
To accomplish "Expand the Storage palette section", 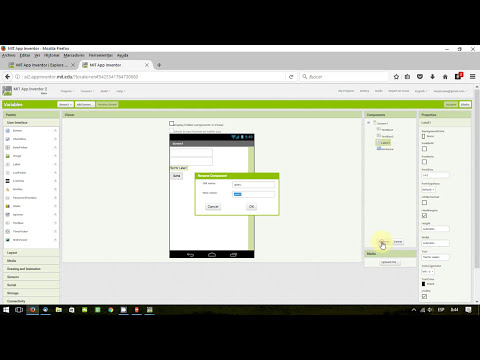I will pos(31,293).
